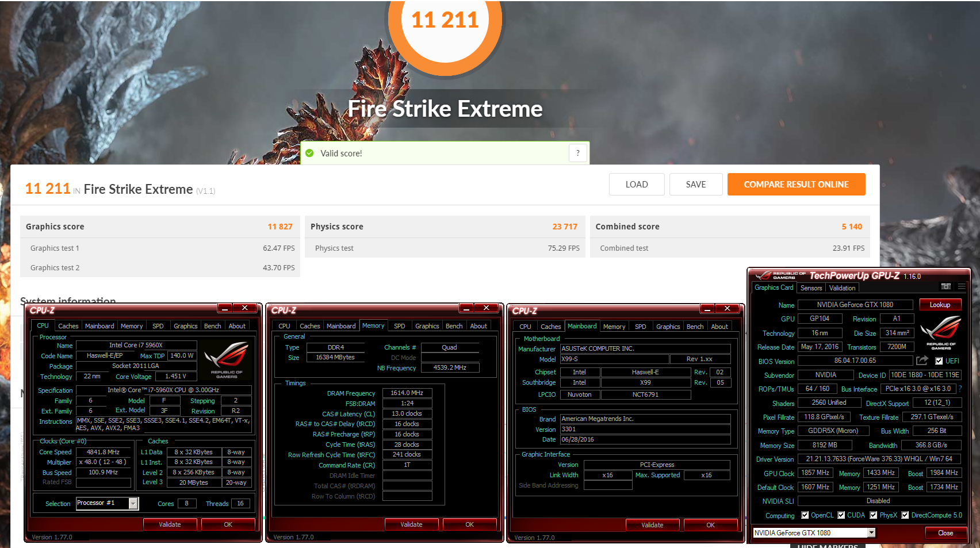980x548 pixels.
Task: Click the Combined score value 5 140
Action: coord(852,227)
